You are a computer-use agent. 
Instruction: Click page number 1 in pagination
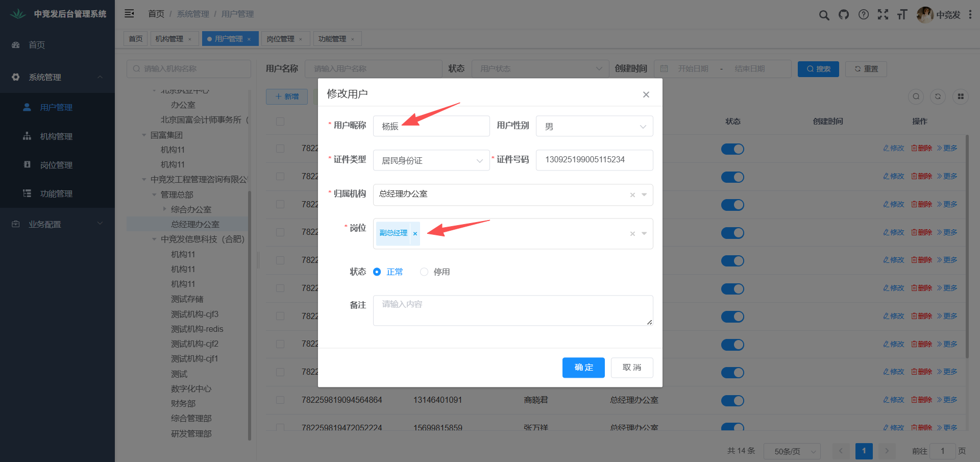[864, 451]
